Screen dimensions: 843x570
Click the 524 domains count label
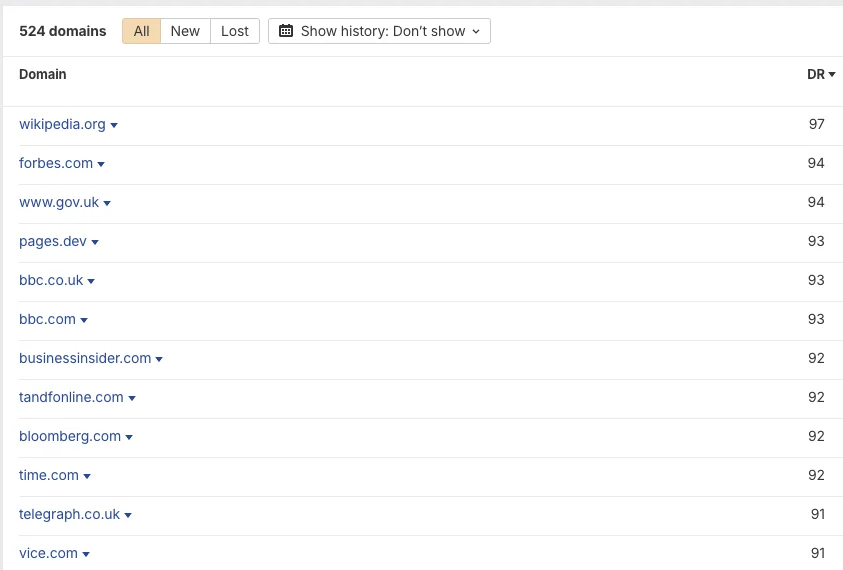click(x=63, y=31)
